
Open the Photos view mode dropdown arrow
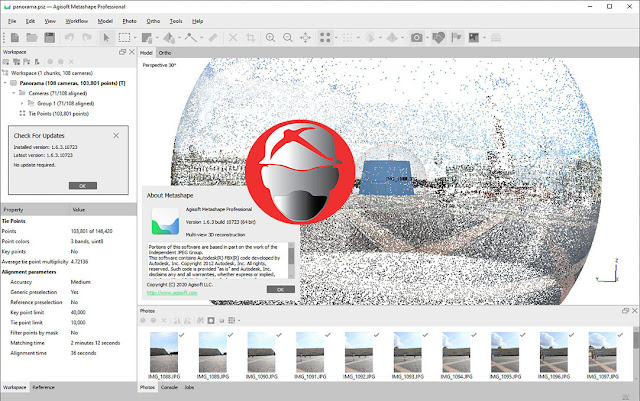(x=239, y=321)
